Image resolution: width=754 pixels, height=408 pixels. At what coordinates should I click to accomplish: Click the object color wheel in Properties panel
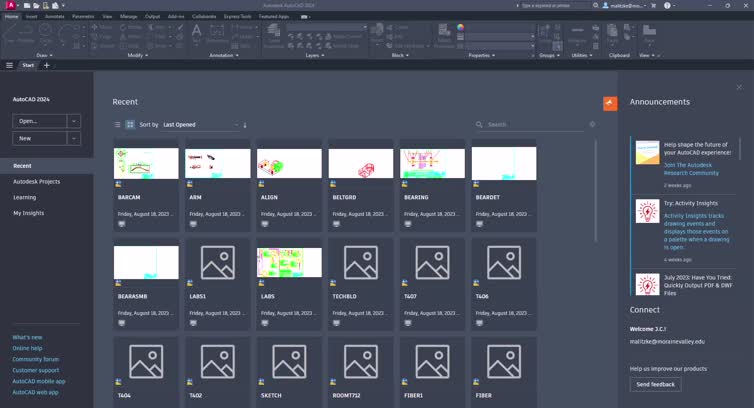tap(461, 27)
